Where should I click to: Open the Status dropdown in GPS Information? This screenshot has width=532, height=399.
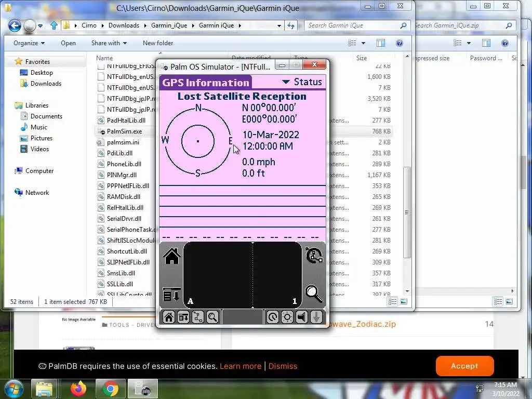point(302,82)
